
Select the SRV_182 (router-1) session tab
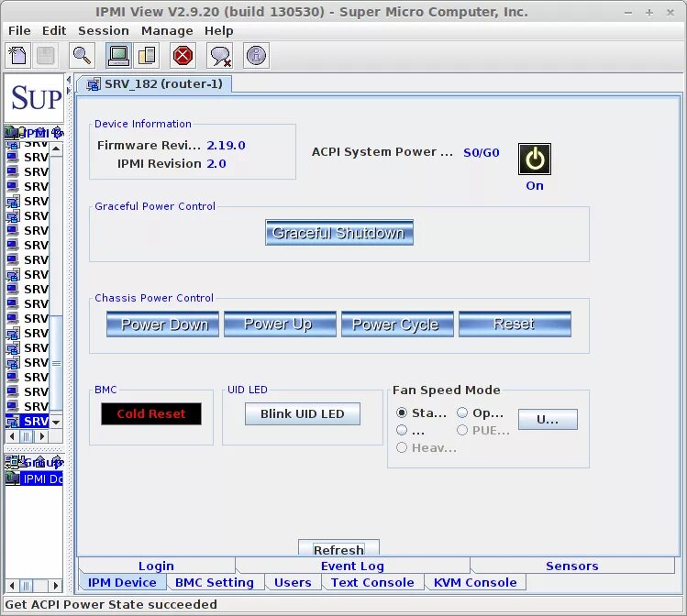click(154, 84)
